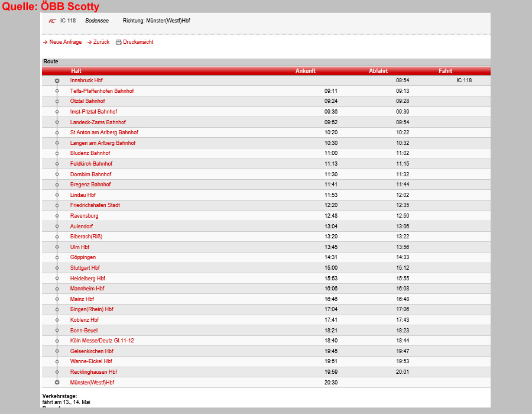Click the 12:35 departure from Friedrichshafen Stadt
Image resolution: width=532 pixels, height=414 pixels.
(x=403, y=205)
